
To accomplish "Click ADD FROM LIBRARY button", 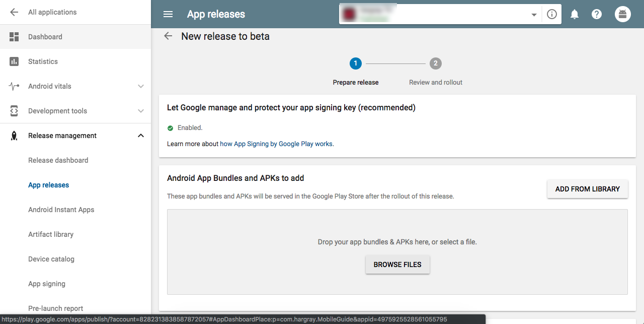I will pyautogui.click(x=587, y=189).
